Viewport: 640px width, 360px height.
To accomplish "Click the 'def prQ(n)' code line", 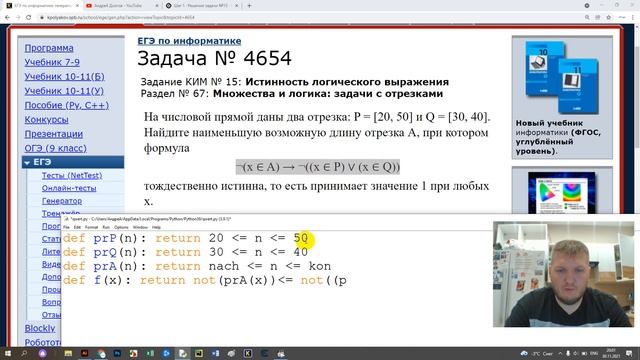I will [185, 252].
